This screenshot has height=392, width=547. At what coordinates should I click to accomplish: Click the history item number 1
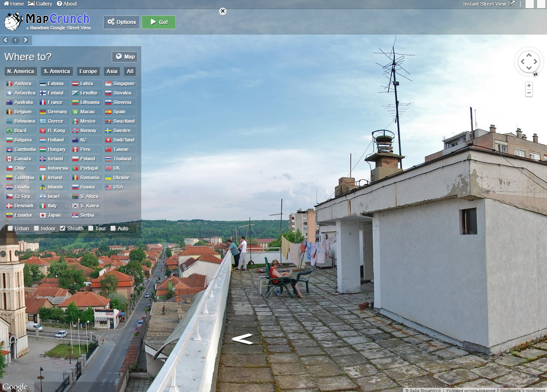tap(15, 41)
